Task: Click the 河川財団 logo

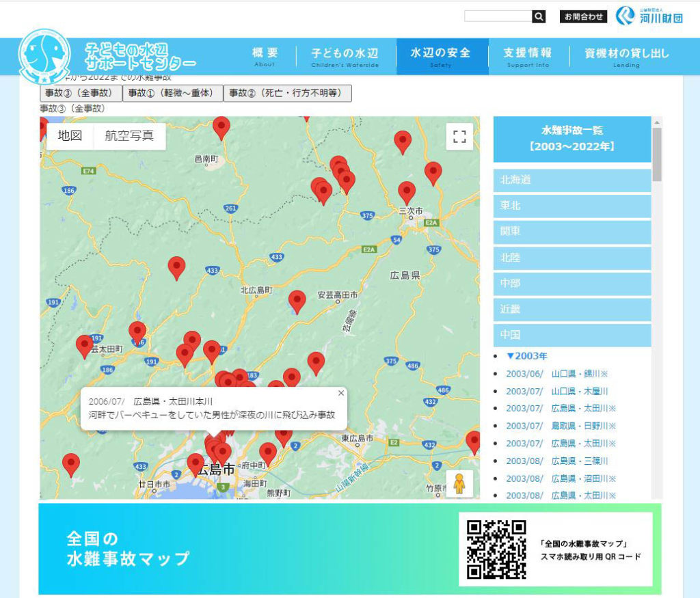Action: 649,16
